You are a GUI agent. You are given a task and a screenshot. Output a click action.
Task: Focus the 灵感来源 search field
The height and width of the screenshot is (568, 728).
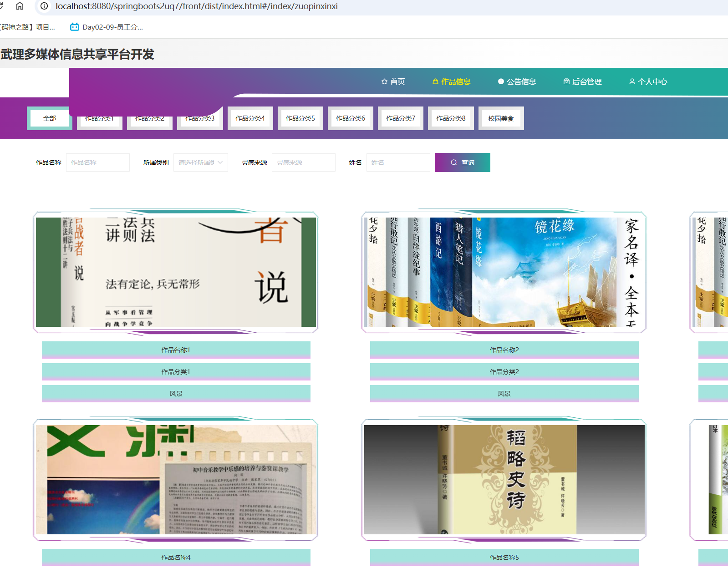pyautogui.click(x=304, y=162)
